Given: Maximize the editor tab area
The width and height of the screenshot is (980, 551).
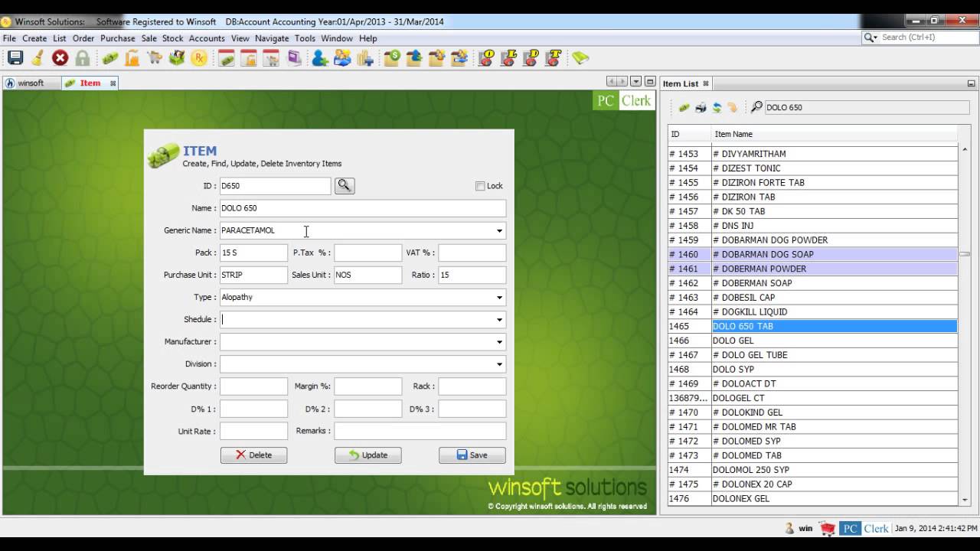Looking at the screenshot, I should tap(650, 82).
